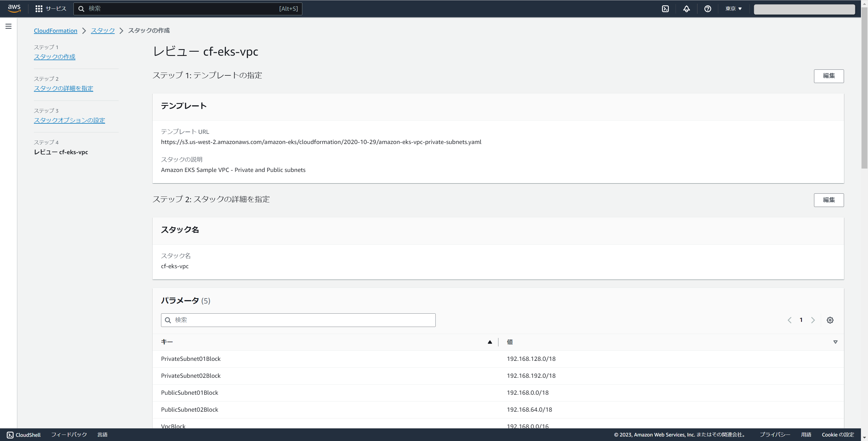
Task: Click the top AWS search box
Action: tap(187, 9)
